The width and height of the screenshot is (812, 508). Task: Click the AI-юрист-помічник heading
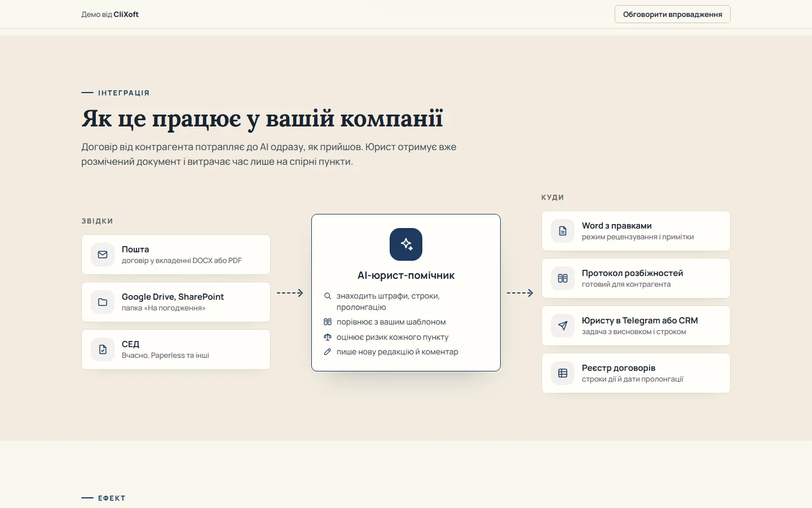point(406,275)
